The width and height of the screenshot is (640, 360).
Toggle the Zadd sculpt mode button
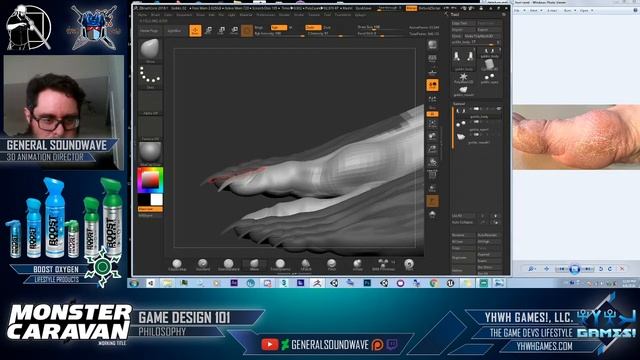pos(313,27)
